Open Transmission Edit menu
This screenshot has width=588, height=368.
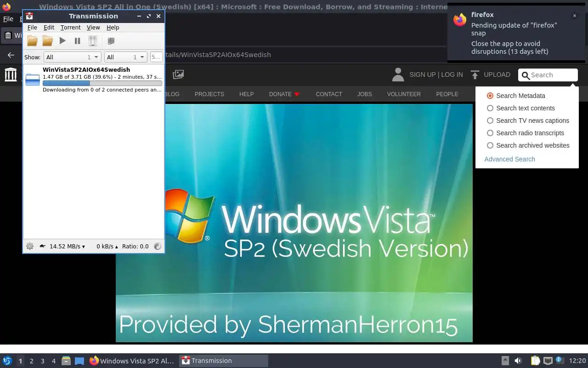pos(49,28)
